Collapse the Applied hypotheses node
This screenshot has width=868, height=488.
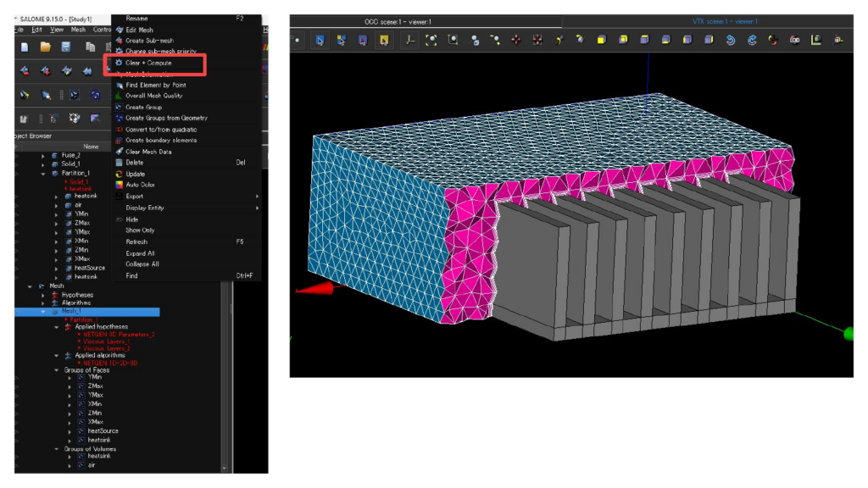57,326
